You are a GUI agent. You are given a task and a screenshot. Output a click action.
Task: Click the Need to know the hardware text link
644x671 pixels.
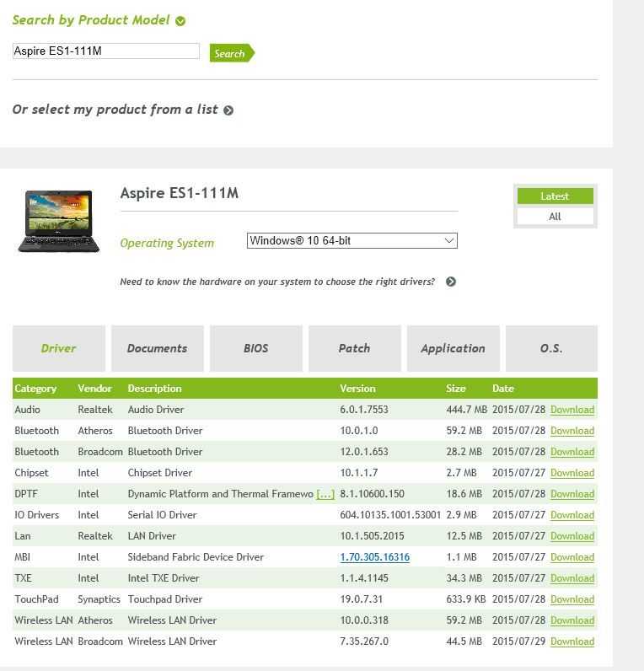(x=277, y=282)
